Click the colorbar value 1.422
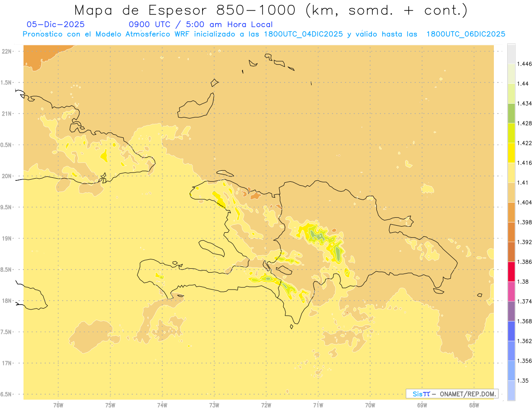 525,143
